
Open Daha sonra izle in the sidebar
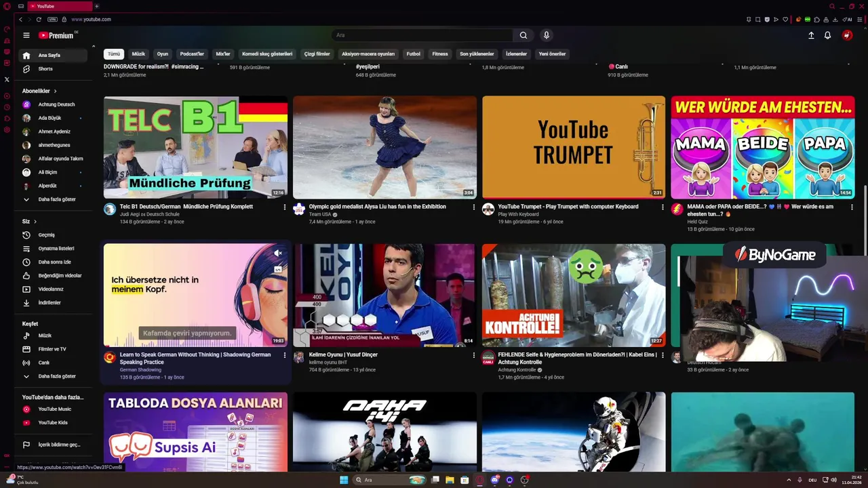point(54,262)
